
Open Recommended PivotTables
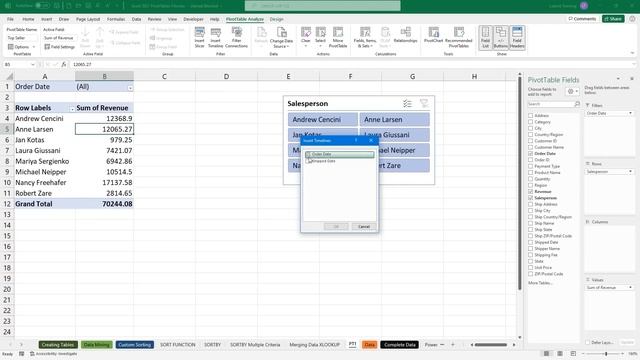[x=459, y=37]
